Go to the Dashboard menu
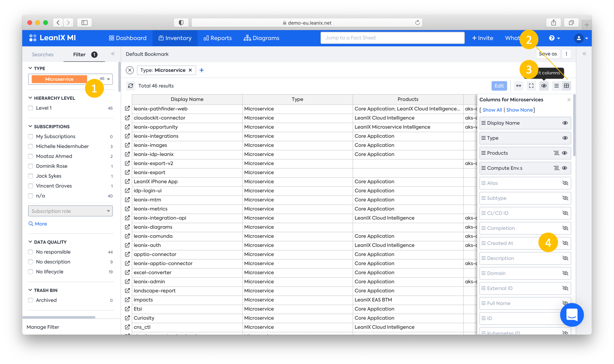Screen dimensions: 614x364 click(128, 38)
